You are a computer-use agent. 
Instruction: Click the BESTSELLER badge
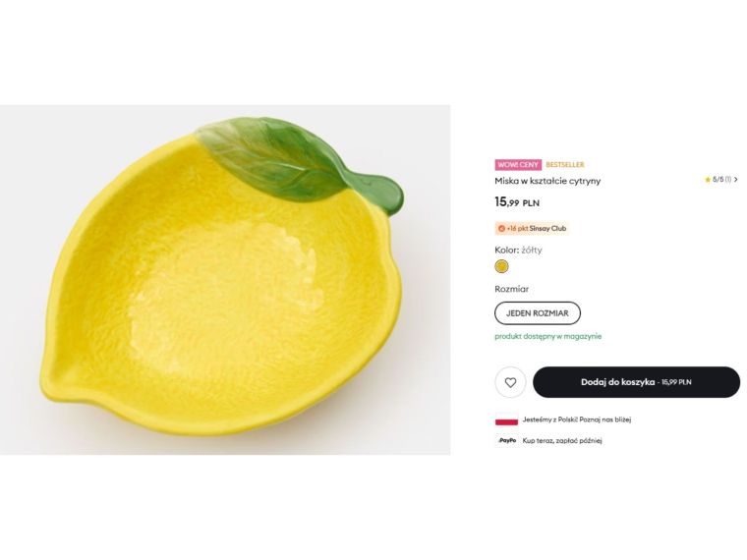coord(565,165)
